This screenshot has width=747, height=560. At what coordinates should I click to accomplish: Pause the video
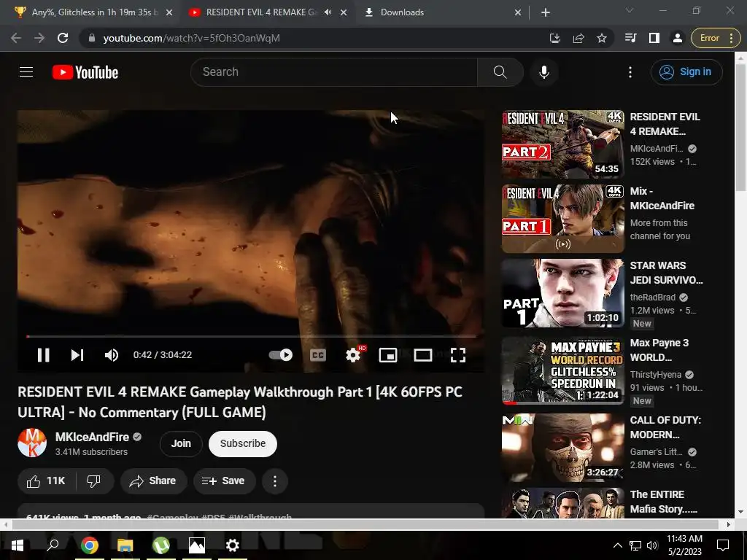(x=43, y=355)
